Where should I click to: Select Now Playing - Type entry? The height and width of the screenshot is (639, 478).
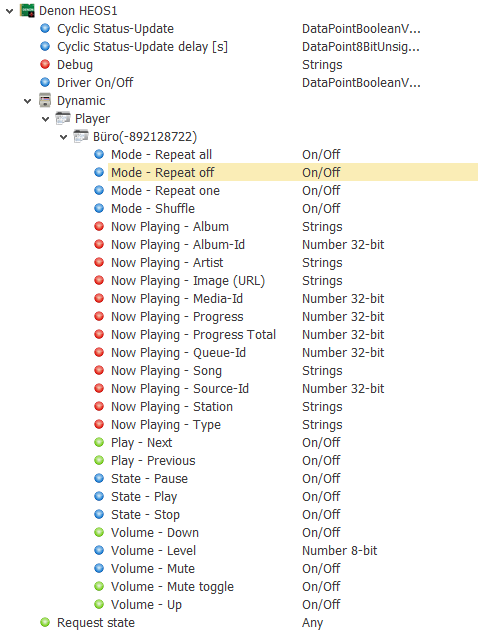166,425
